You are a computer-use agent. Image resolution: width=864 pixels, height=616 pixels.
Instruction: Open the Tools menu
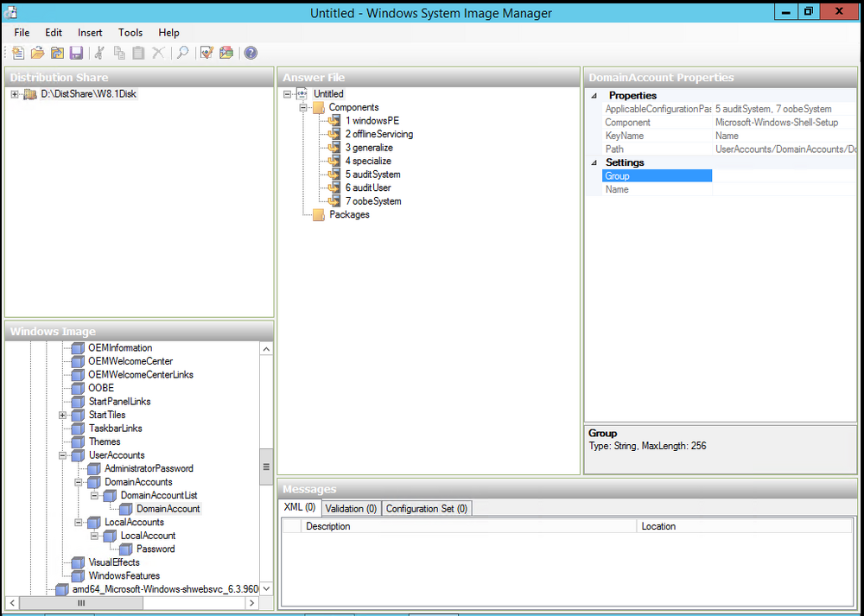130,33
